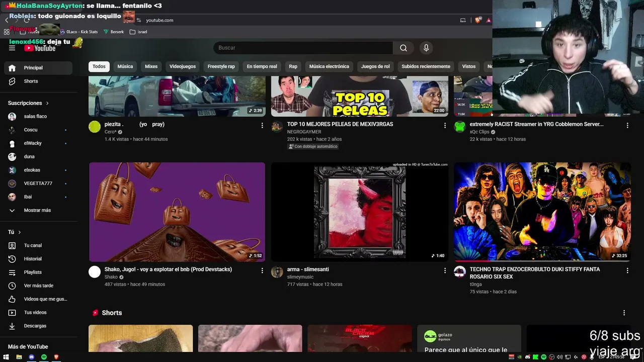Screen dimensions: 644x362
Task: Select the Música electrónica chip
Action: click(329, 66)
